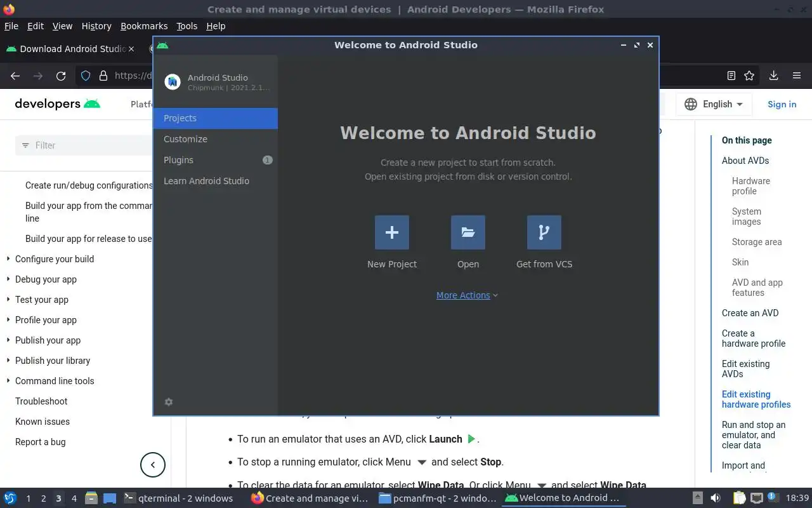Expand Test your app section
This screenshot has height=508, width=812.
[42, 300]
